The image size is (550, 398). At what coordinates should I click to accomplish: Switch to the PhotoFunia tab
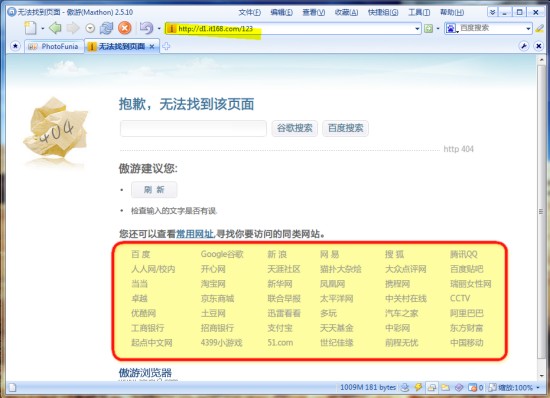tap(54, 46)
